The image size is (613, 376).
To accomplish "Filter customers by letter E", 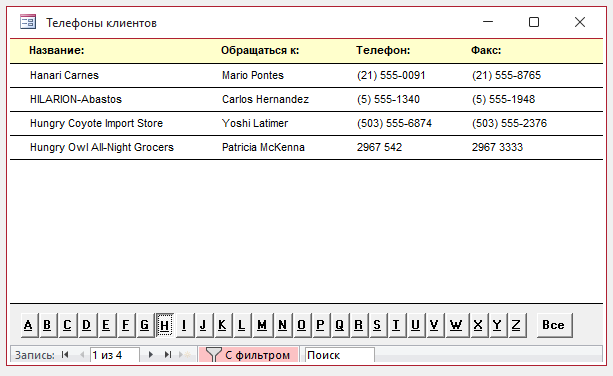I will (107, 325).
